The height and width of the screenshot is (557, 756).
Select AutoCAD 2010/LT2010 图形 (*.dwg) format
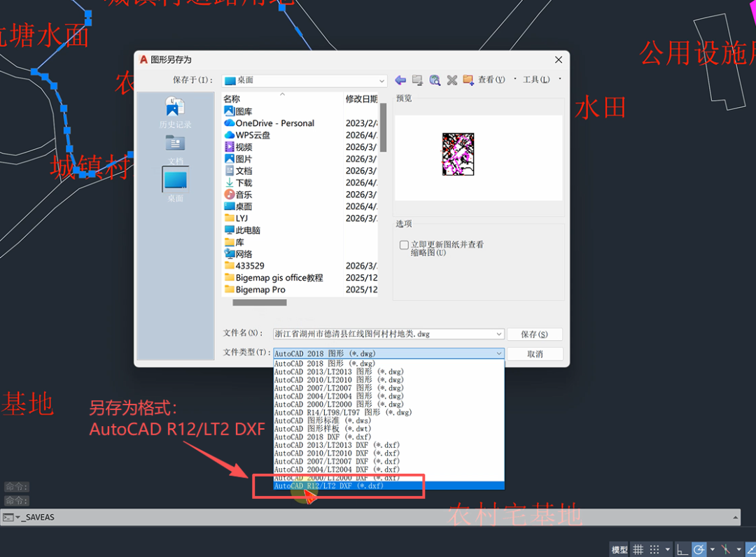click(x=388, y=380)
